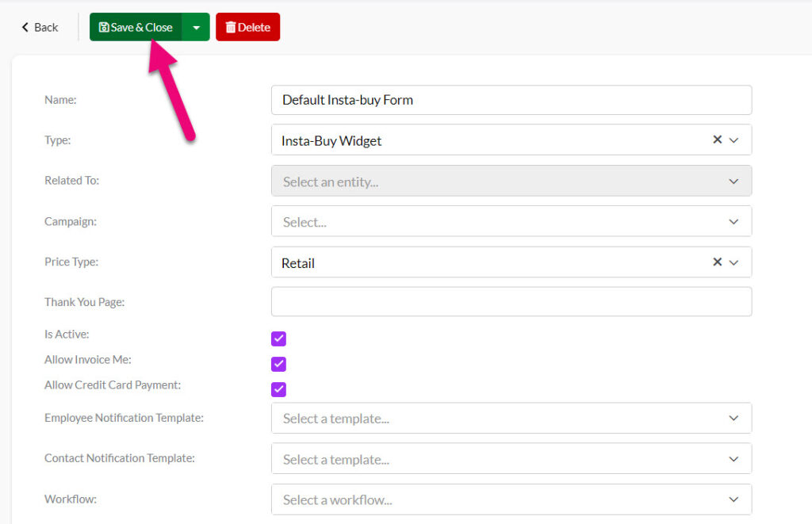Screen dimensions: 812x524
Task: Click inside the Thank You Page field
Action: point(511,301)
